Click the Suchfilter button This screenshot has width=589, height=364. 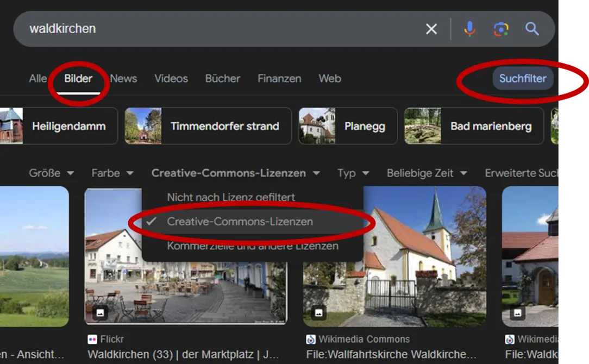click(522, 78)
